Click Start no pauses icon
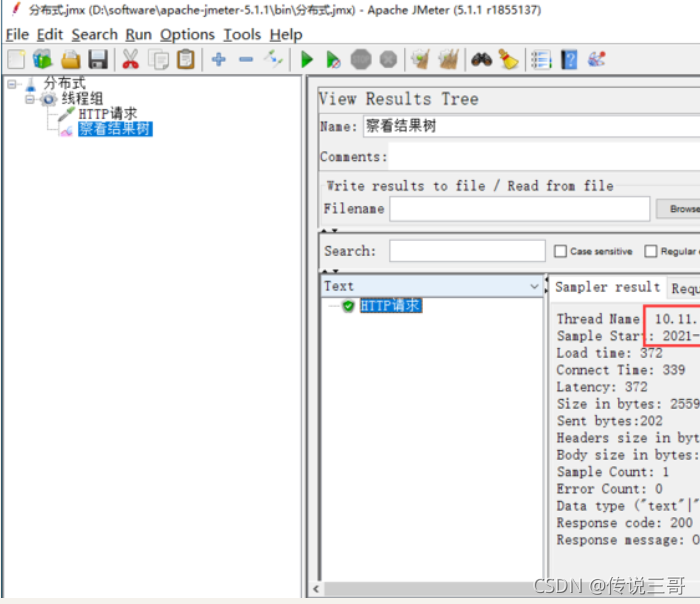Image resolution: width=700 pixels, height=604 pixels. tap(333, 59)
